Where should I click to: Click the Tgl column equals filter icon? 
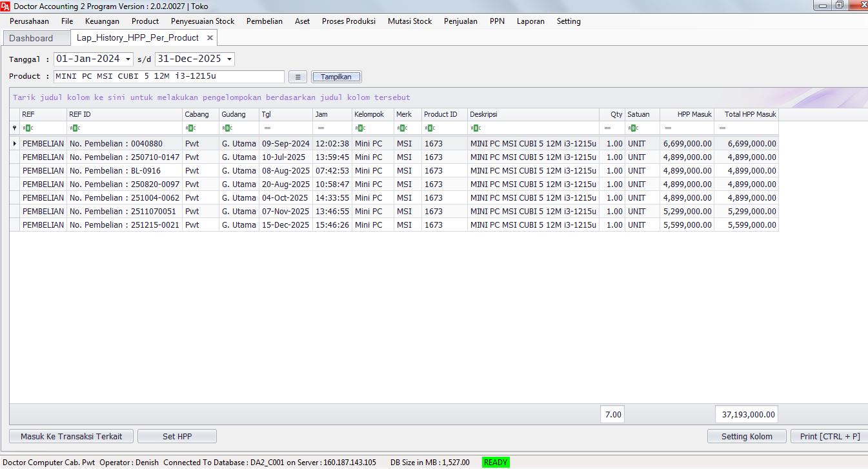click(268, 128)
